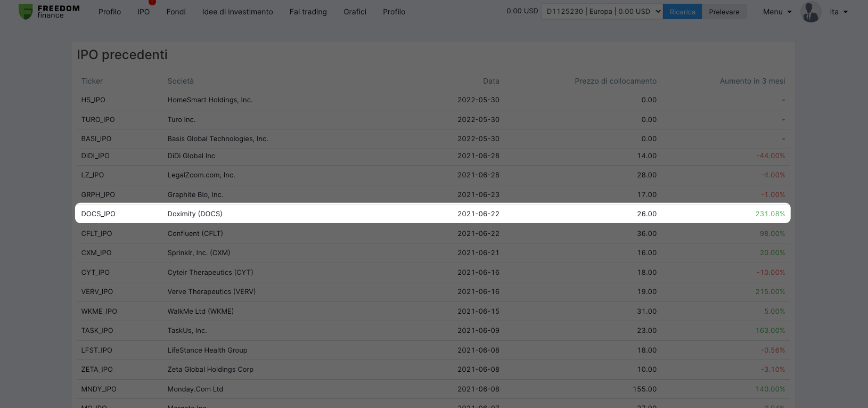Screen dimensions: 868x408
Task: Open the Fondi menu item
Action: (x=176, y=12)
